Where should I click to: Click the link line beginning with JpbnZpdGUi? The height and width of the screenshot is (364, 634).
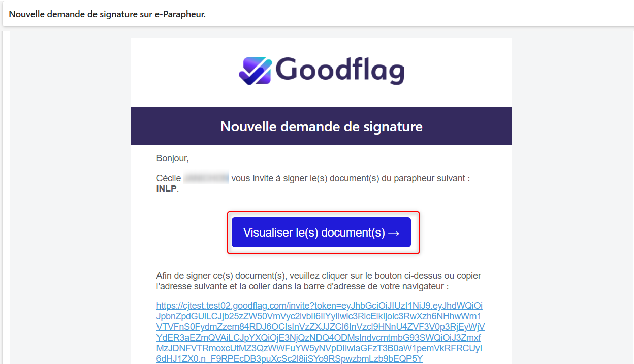319,316
